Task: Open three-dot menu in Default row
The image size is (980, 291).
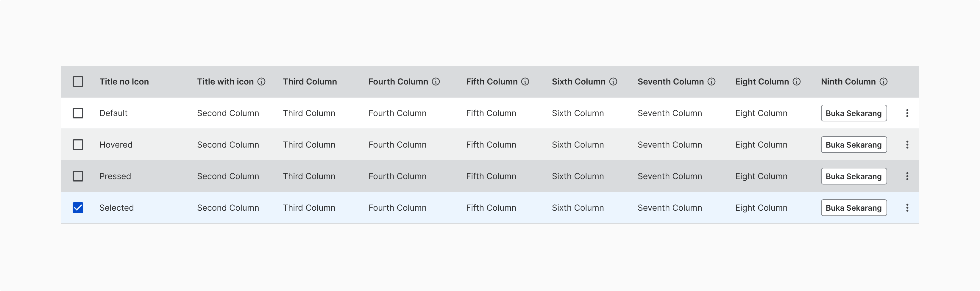Action: point(907,113)
